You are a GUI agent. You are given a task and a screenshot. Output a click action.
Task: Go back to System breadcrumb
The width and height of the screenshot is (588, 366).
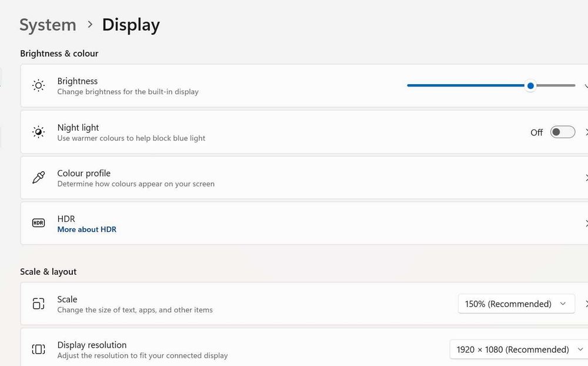(x=48, y=25)
